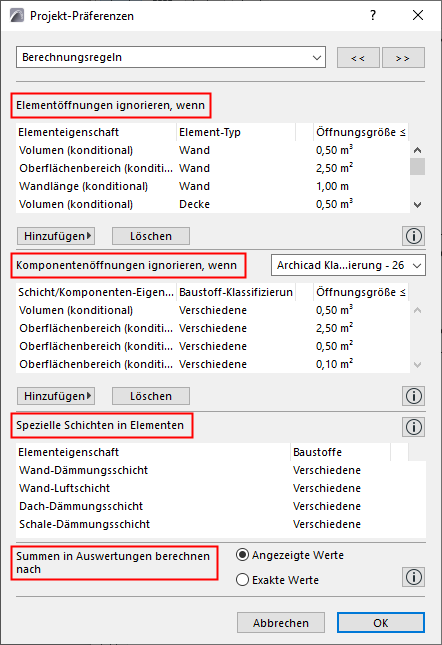442x645 pixels.
Task: Select Wand-Luftschicht row
Action: point(221,488)
